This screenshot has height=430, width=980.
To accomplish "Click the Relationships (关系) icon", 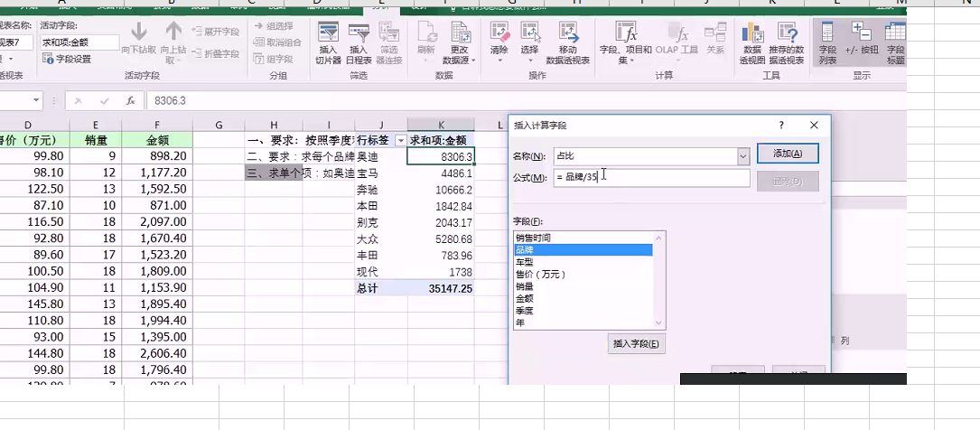I will pos(715,33).
